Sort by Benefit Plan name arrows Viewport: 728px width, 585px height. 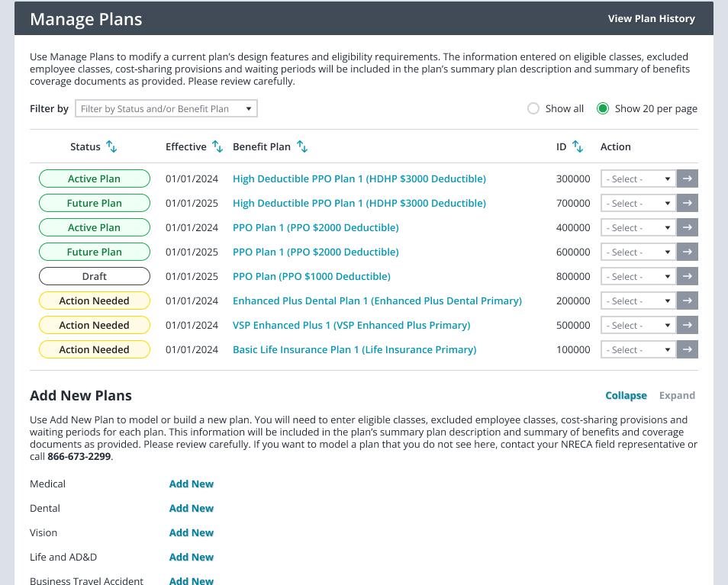click(302, 146)
